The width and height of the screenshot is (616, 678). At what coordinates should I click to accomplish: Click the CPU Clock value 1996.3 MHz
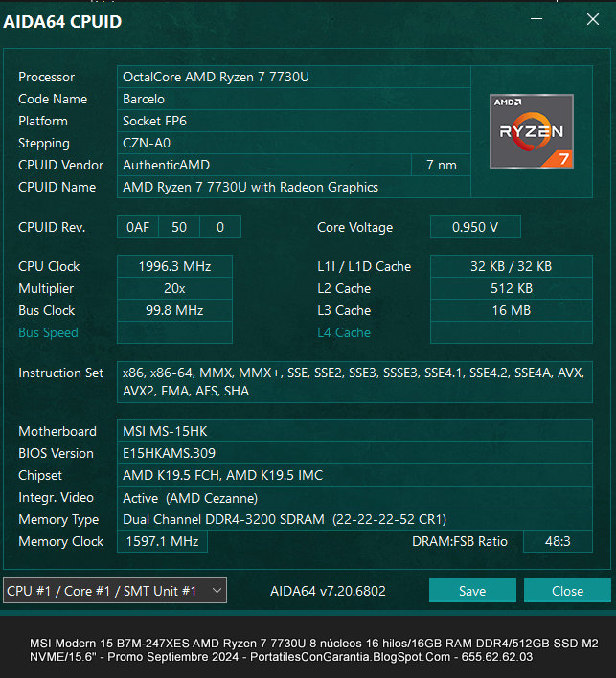(x=174, y=266)
